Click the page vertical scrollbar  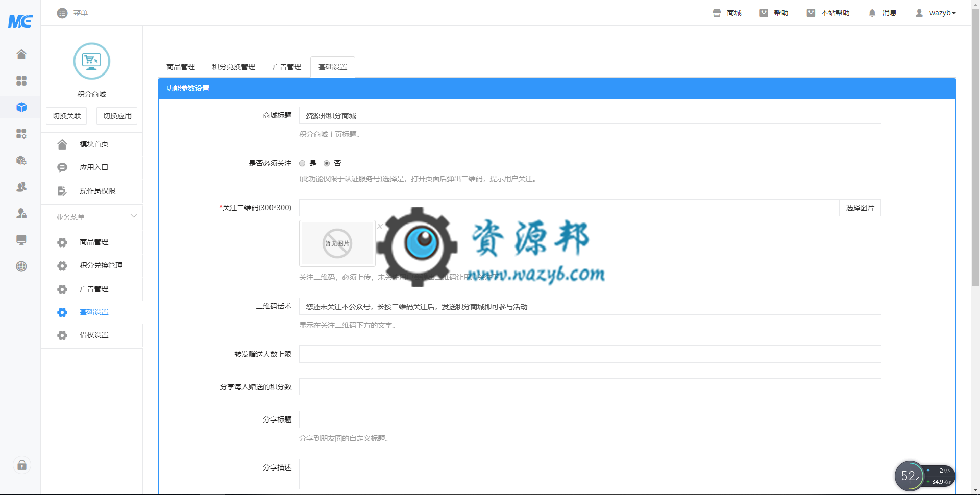click(975, 148)
